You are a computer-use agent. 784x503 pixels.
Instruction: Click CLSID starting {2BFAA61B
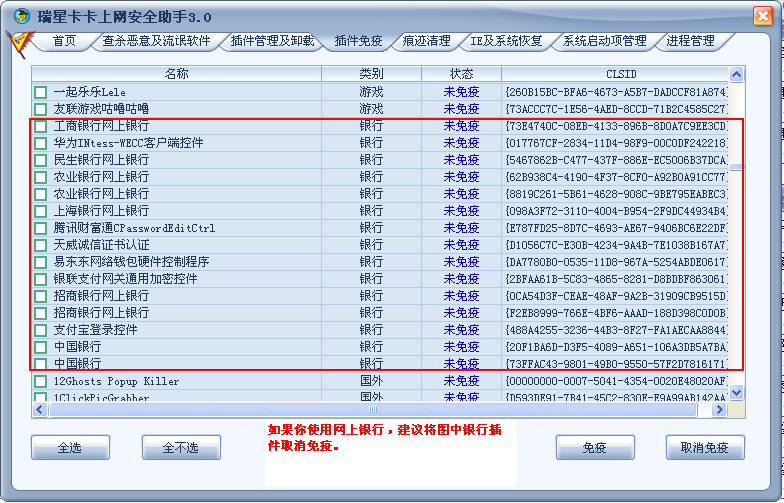click(x=616, y=279)
